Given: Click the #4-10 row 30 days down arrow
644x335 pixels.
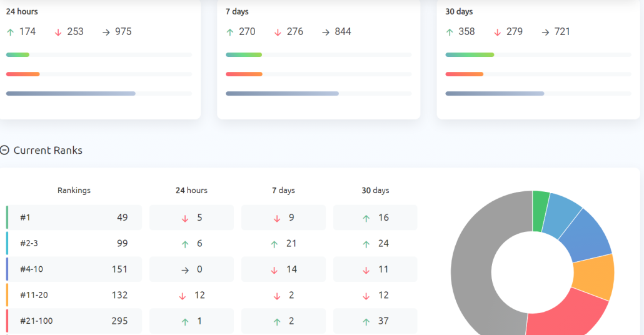Looking at the screenshot, I should (x=366, y=270).
